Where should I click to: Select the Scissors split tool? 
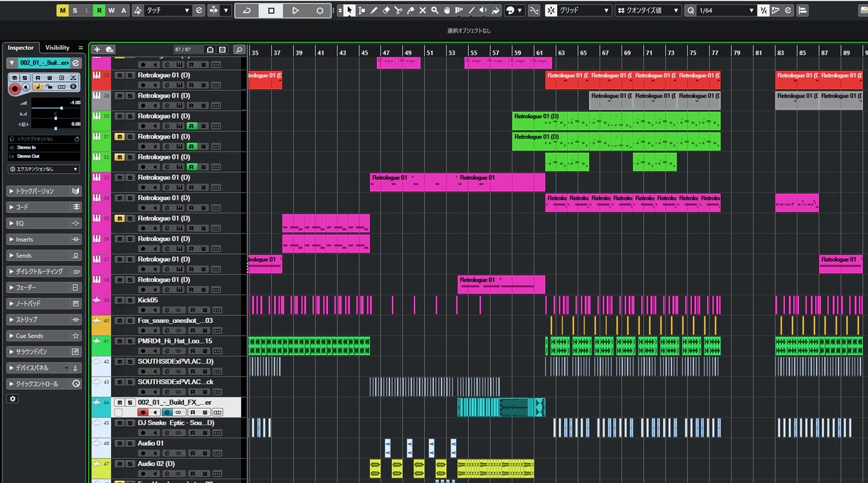pos(398,11)
